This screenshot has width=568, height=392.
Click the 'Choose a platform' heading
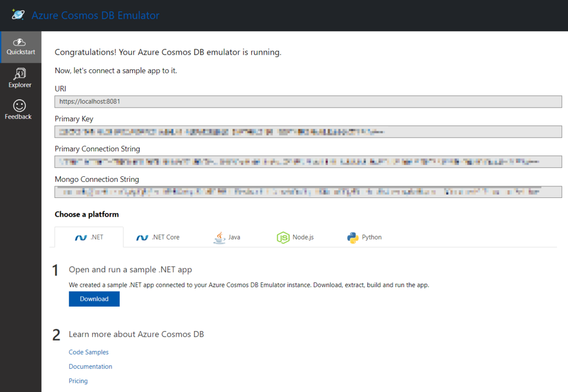[87, 214]
